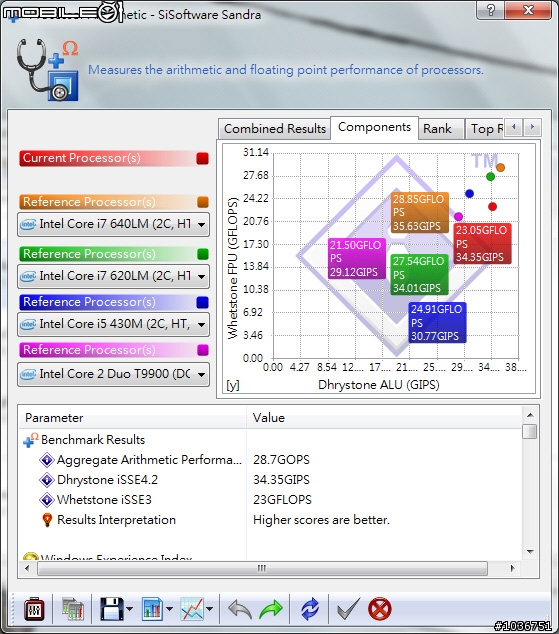Select the Dhrystone iSSE4.2 row

pos(271,480)
